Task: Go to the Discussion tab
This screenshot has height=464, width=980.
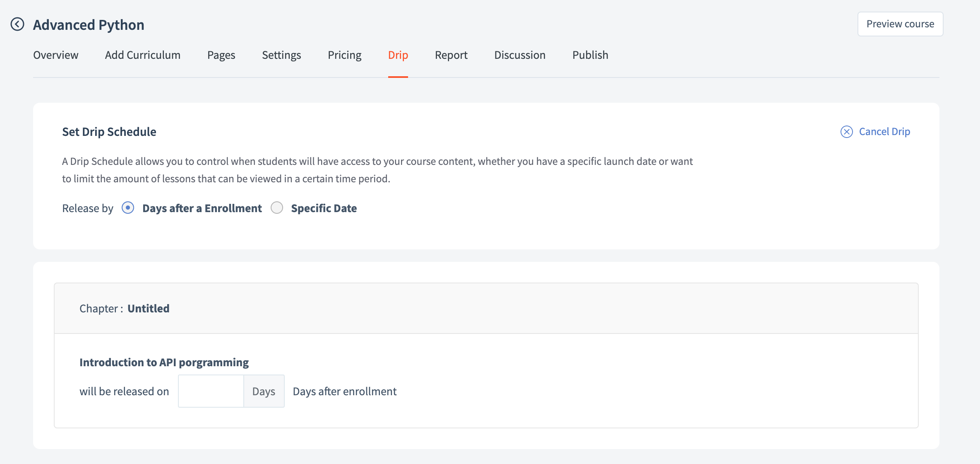Action: tap(520, 55)
